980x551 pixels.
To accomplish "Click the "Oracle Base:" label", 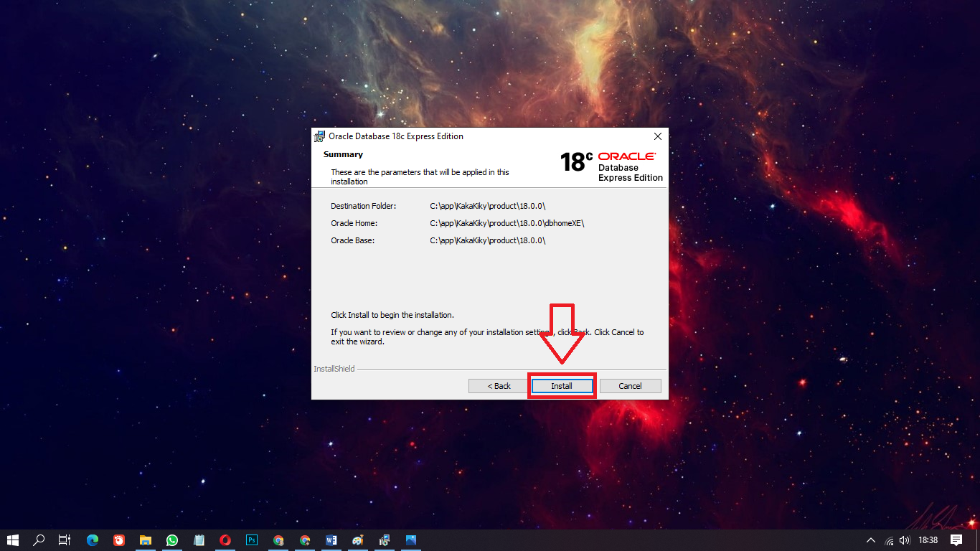I will coord(352,240).
